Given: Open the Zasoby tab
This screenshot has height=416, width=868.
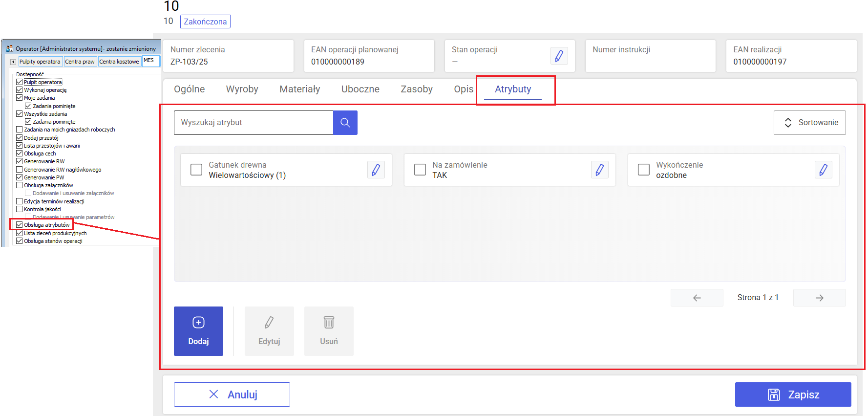Looking at the screenshot, I should [x=416, y=89].
